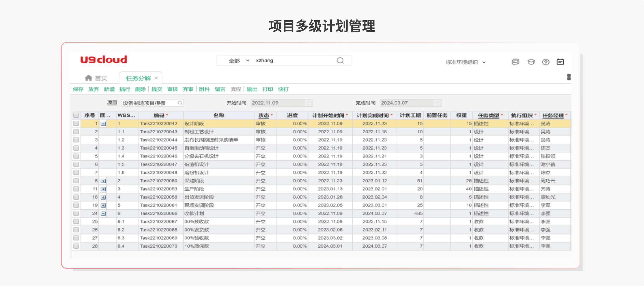Image resolution: width=644 pixels, height=286 pixels.
Task: Select checkbox for 采购阶段 row
Action: pos(76,181)
